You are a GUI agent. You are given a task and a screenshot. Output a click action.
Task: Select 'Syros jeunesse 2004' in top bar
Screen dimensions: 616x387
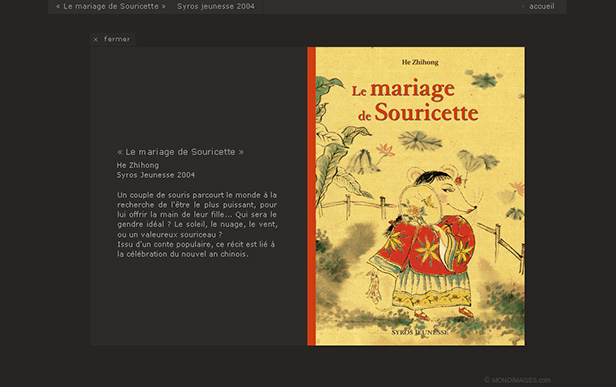pyautogui.click(x=216, y=6)
